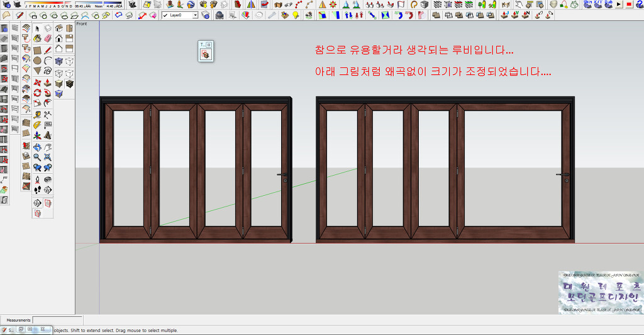Activate the Move tool
The image size is (644, 335).
click(x=37, y=82)
